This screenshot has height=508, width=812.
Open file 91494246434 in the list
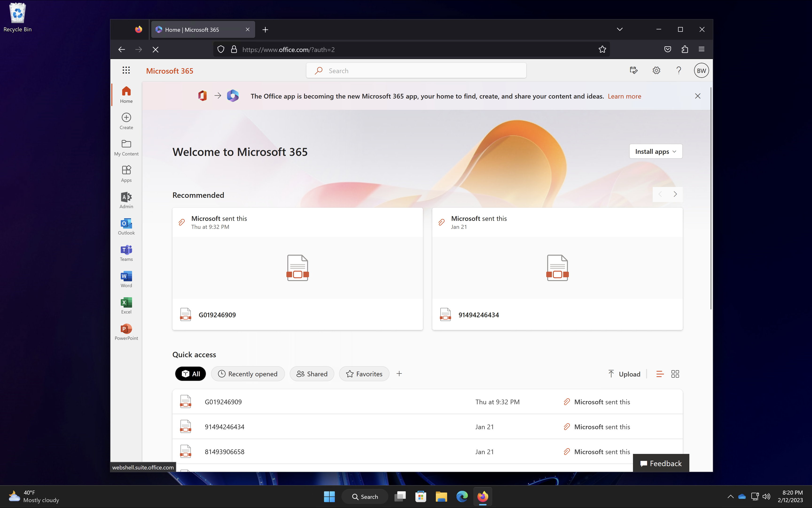[x=427, y=427]
